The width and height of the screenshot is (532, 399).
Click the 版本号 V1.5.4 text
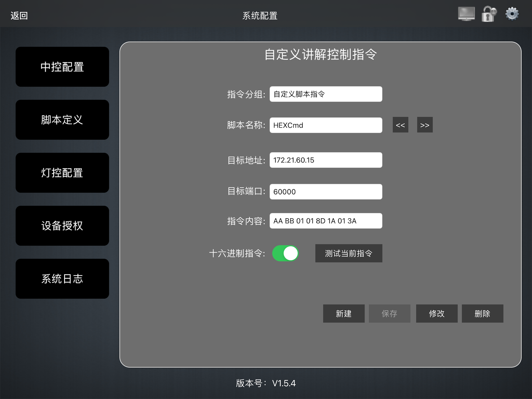click(x=266, y=383)
